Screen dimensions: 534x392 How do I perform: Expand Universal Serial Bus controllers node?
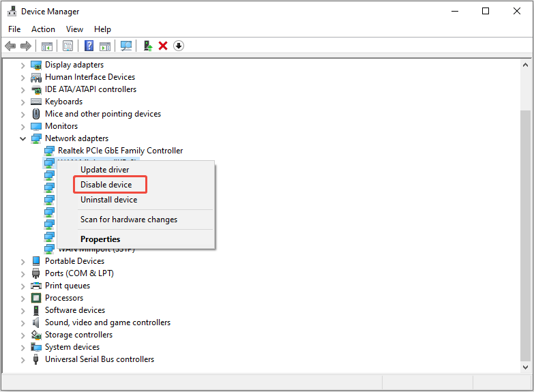coord(23,360)
